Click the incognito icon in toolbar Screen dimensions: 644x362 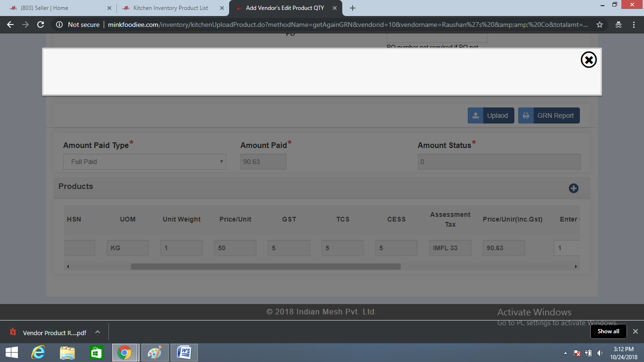(618, 25)
